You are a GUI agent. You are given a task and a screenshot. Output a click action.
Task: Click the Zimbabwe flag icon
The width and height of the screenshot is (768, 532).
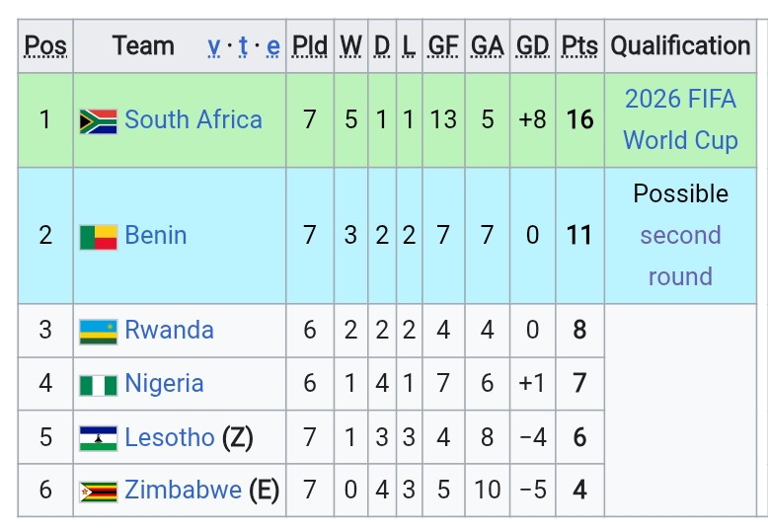[x=99, y=492]
